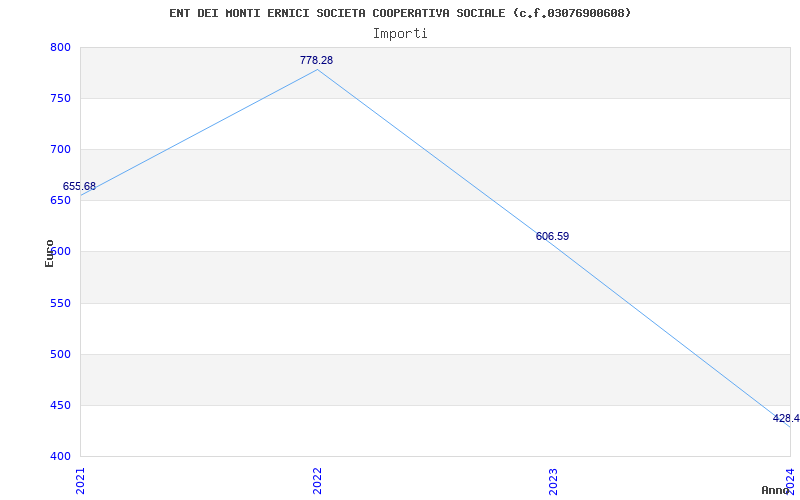Viewport: 800px width, 500px height.
Task: Click the 655.68 data label
Action: coord(79,186)
